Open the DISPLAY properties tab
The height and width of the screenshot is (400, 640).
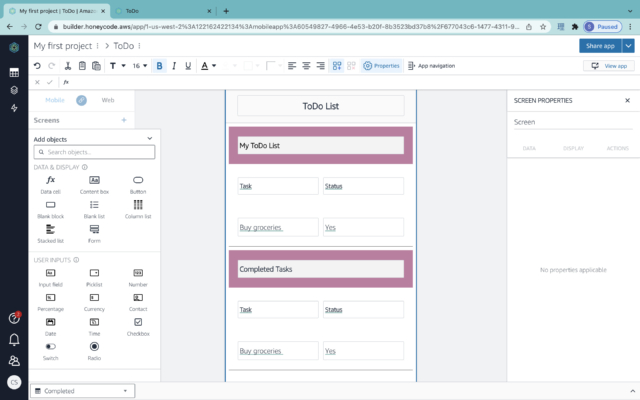[573, 148]
